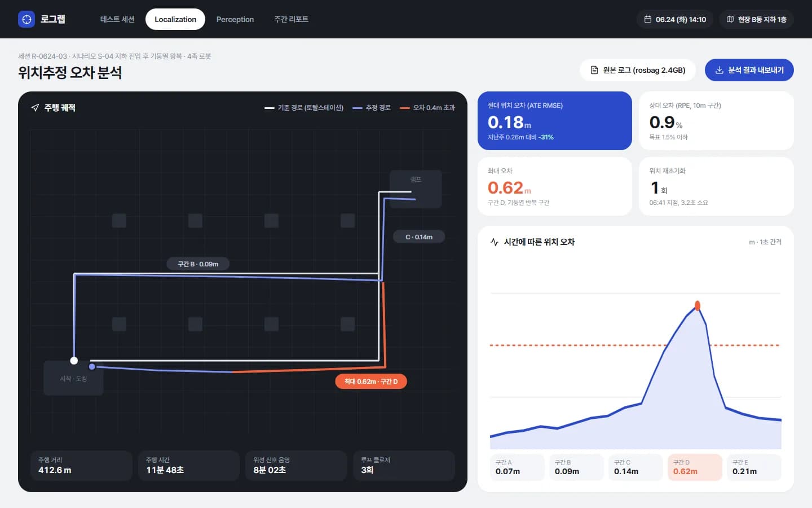Click the calendar icon beside 06.24 date

point(648,19)
